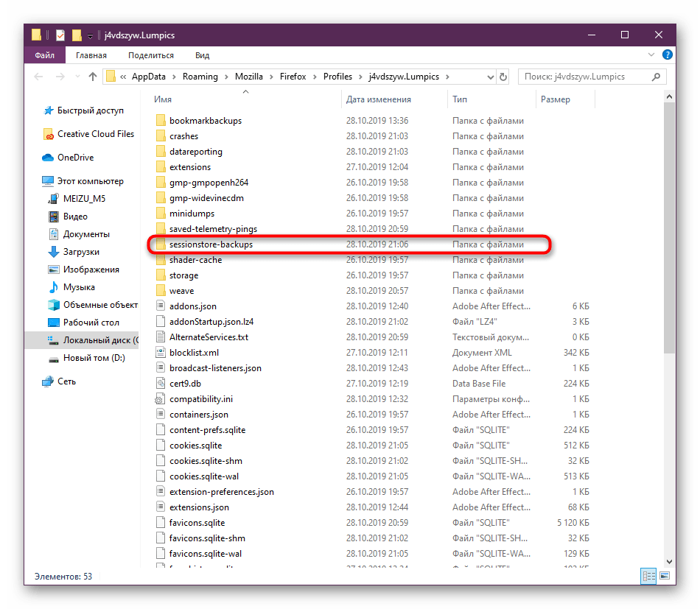Open the Help question mark icon
700x609 pixels.
[x=667, y=55]
